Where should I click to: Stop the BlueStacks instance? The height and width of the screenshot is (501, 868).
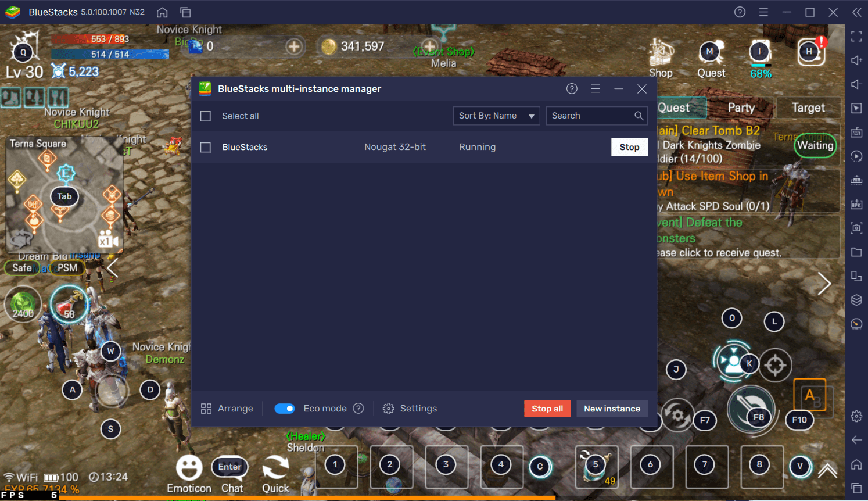(x=629, y=147)
